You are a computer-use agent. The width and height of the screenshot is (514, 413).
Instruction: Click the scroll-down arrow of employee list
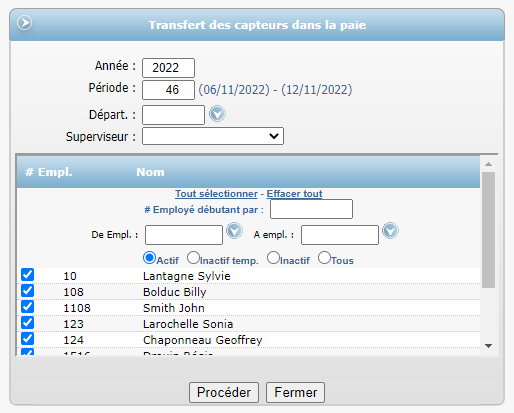pos(489,346)
